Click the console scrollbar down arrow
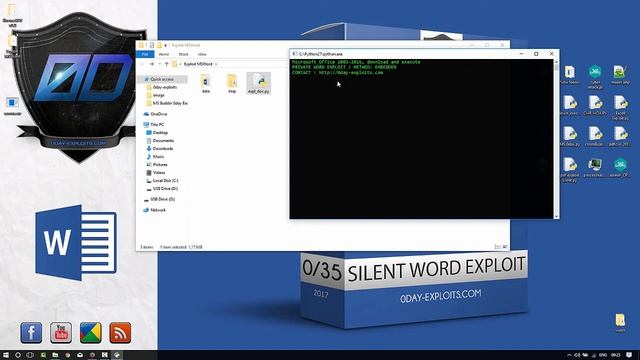The image size is (640, 360). 556,216
